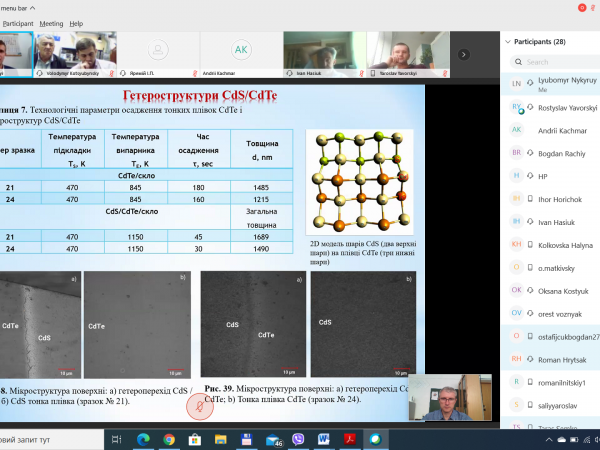The image size is (600, 450).
Task: Click the Task View taskbar icon
Action: (x=117, y=439)
